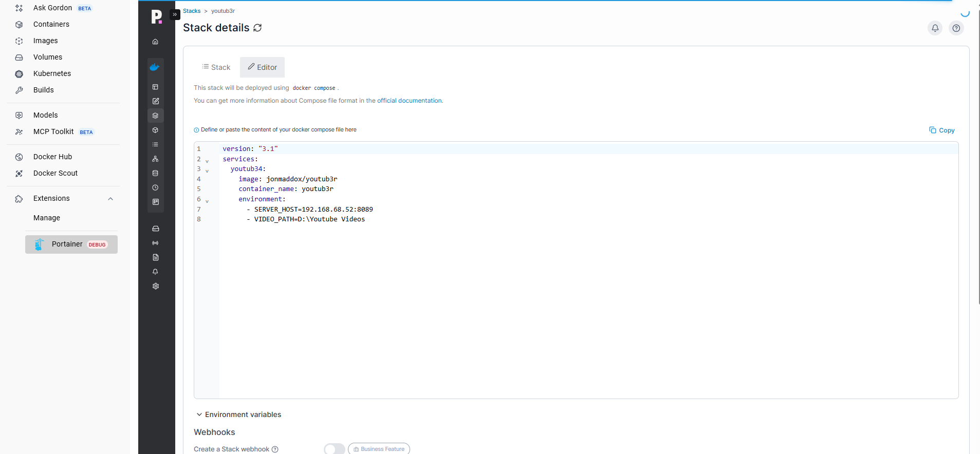Click the Stacks breadcrumb link
Viewport: 980px width, 454px height.
tap(192, 11)
